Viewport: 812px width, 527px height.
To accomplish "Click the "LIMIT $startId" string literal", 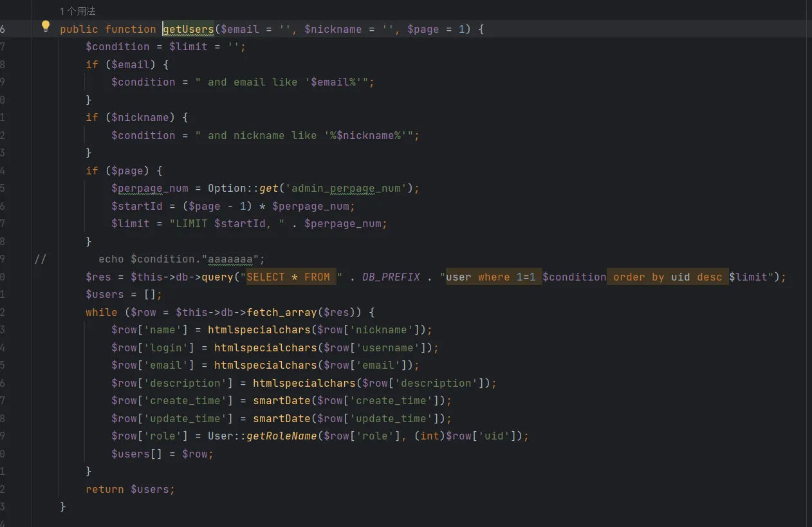I will click(x=223, y=223).
